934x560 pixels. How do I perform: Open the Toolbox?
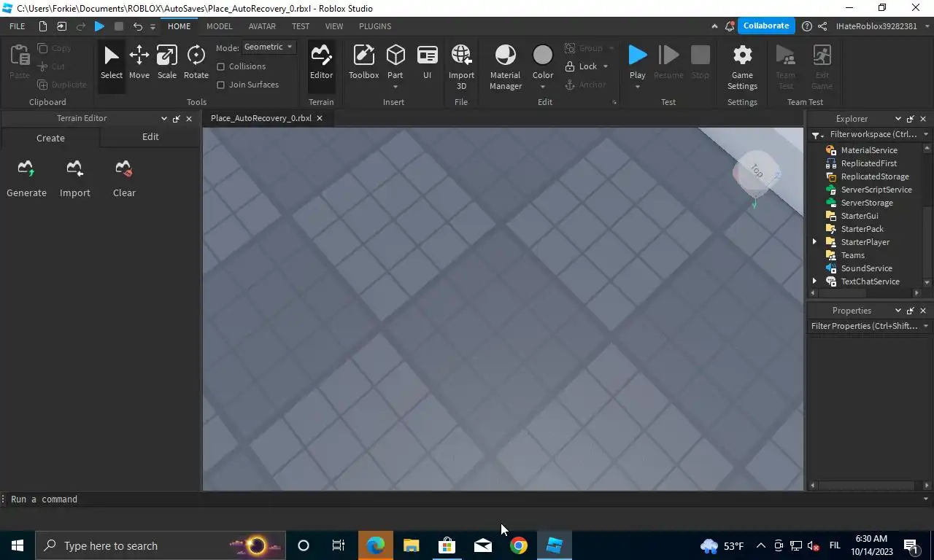(x=363, y=63)
